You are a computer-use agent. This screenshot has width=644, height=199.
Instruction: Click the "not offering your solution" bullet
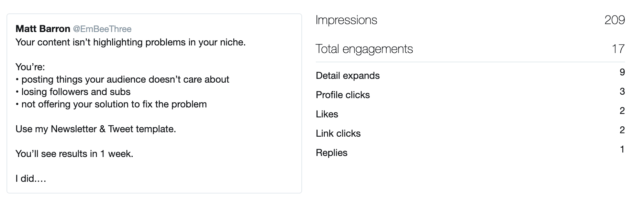tap(111, 104)
